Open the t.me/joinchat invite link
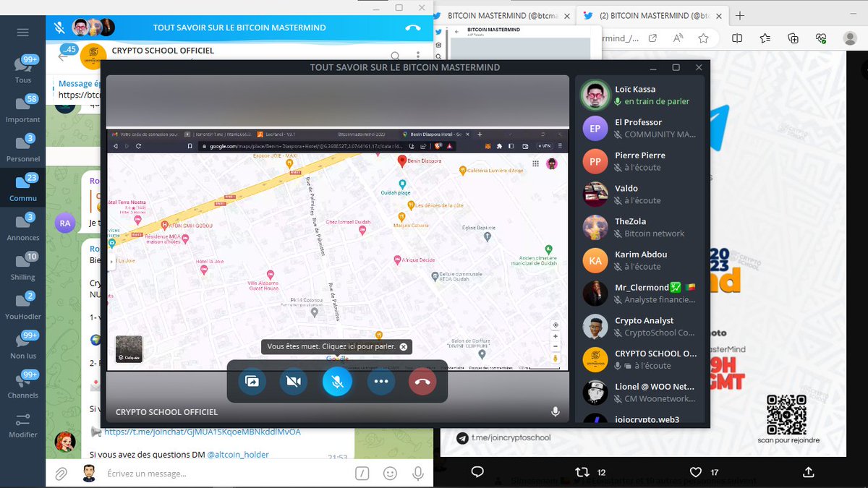 (203, 432)
